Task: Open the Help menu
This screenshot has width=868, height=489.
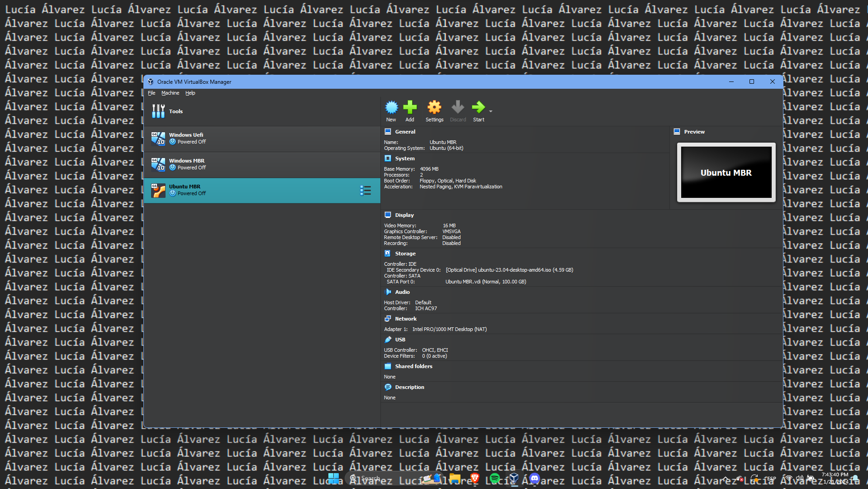Action: click(x=190, y=93)
